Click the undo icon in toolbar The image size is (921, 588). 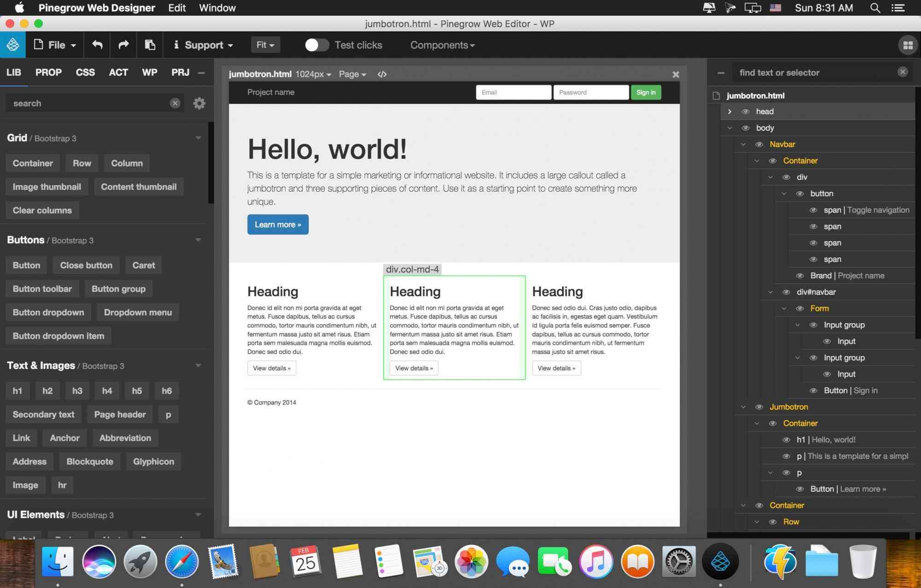(97, 44)
